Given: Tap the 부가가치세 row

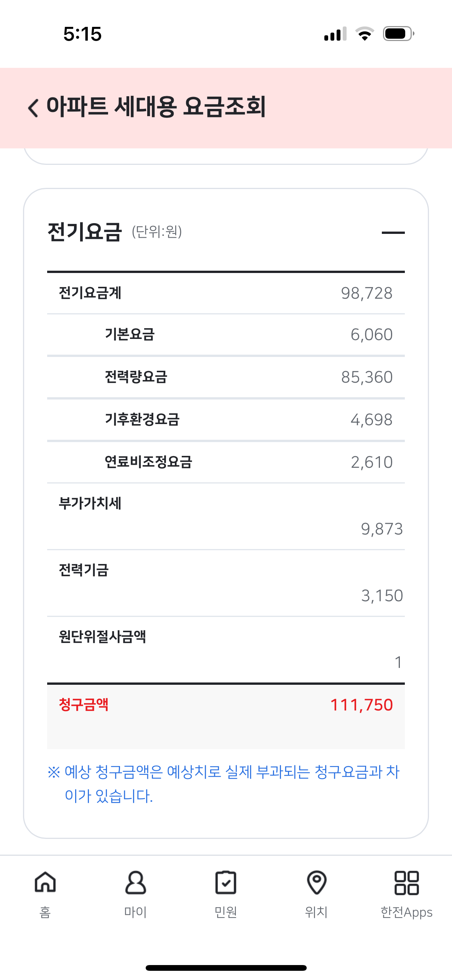Looking at the screenshot, I should [226, 516].
